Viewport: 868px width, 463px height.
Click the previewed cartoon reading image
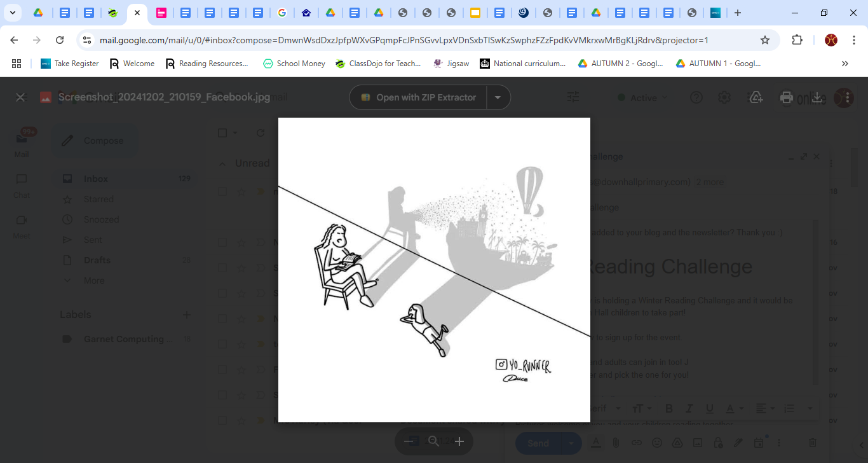[434, 270]
